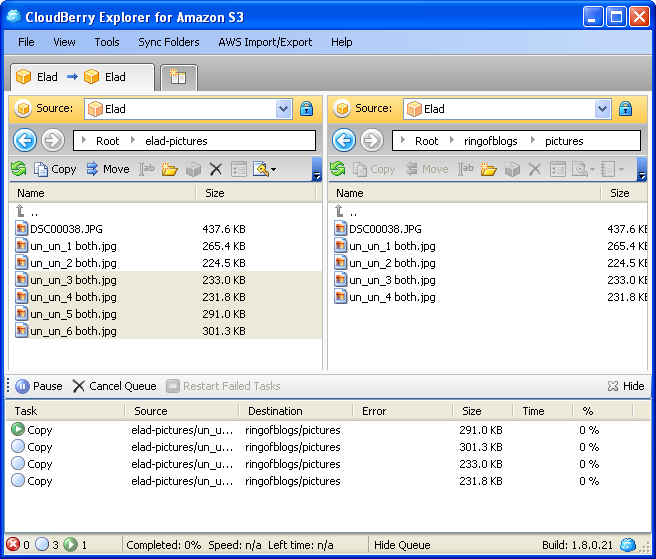
Task: Create new folder in left pane
Action: click(x=169, y=169)
